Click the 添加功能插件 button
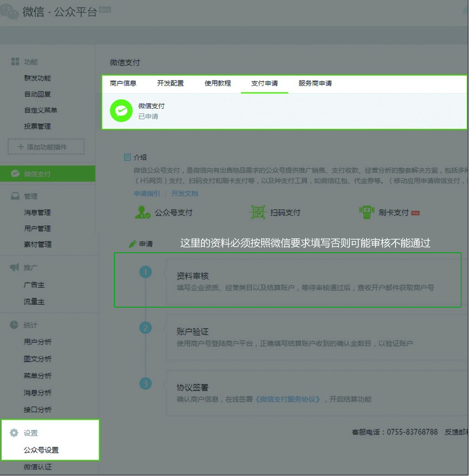The image size is (469, 476). [x=46, y=147]
